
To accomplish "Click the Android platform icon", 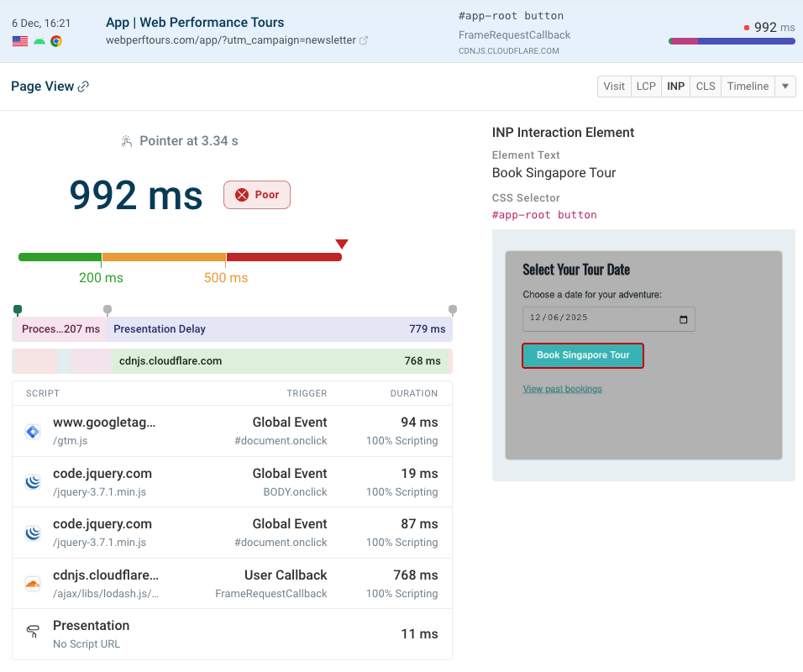I will point(39,41).
